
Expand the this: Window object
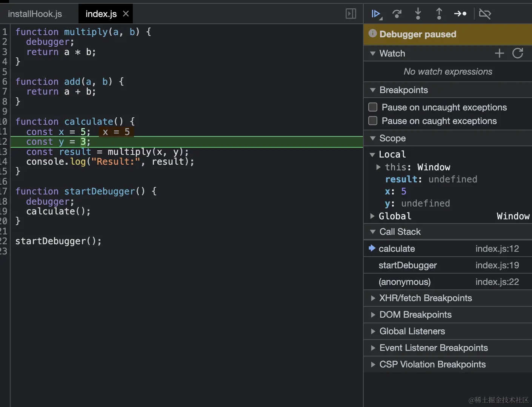click(378, 167)
